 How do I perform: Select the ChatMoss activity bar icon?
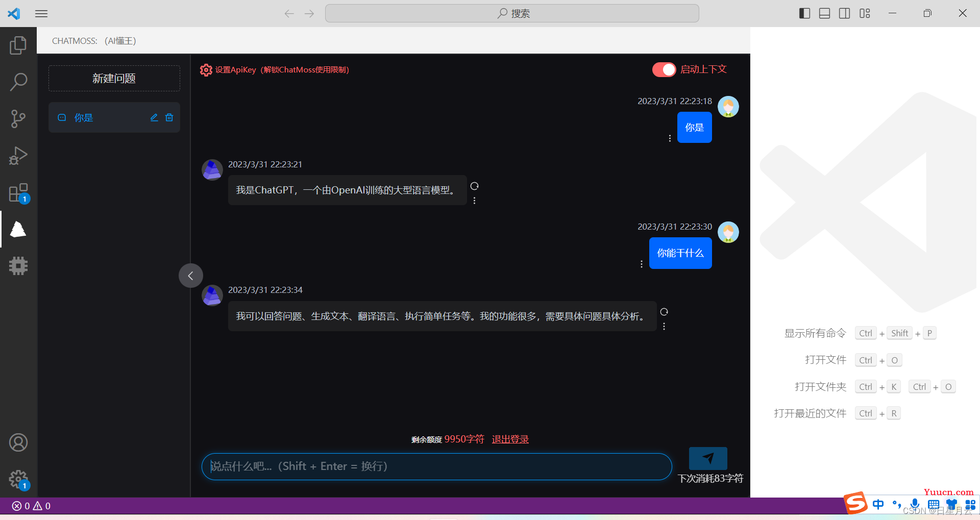click(x=18, y=230)
